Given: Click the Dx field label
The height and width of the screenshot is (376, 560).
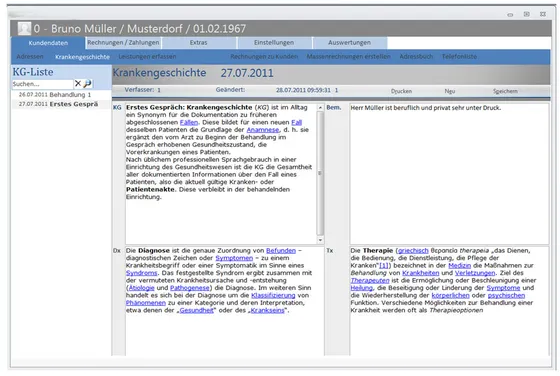Looking at the screenshot, I should [x=117, y=251].
